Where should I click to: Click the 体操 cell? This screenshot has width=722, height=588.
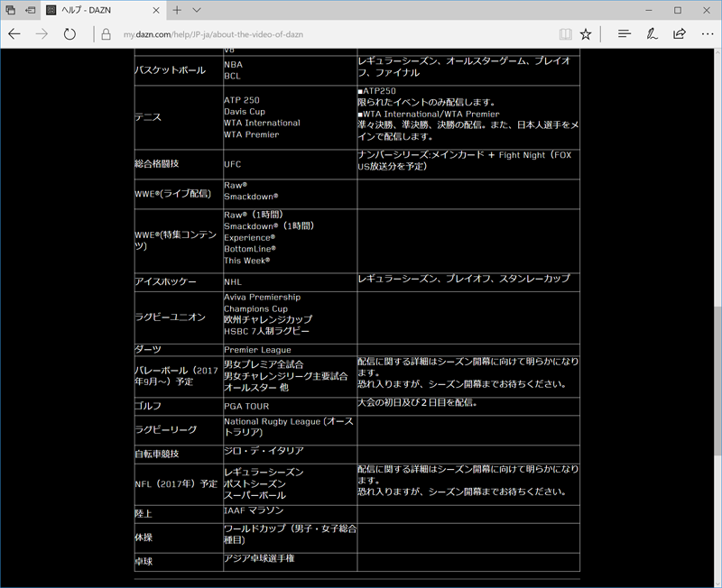pos(179,537)
